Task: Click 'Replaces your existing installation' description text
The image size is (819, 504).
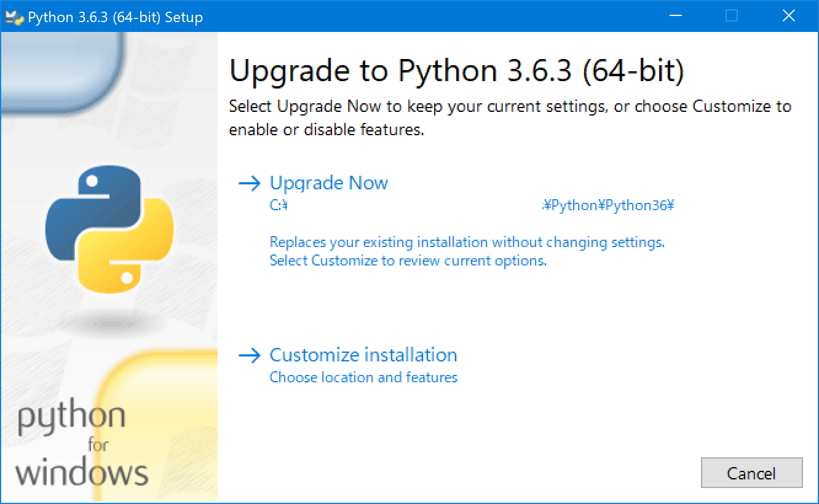Action: coord(466,242)
